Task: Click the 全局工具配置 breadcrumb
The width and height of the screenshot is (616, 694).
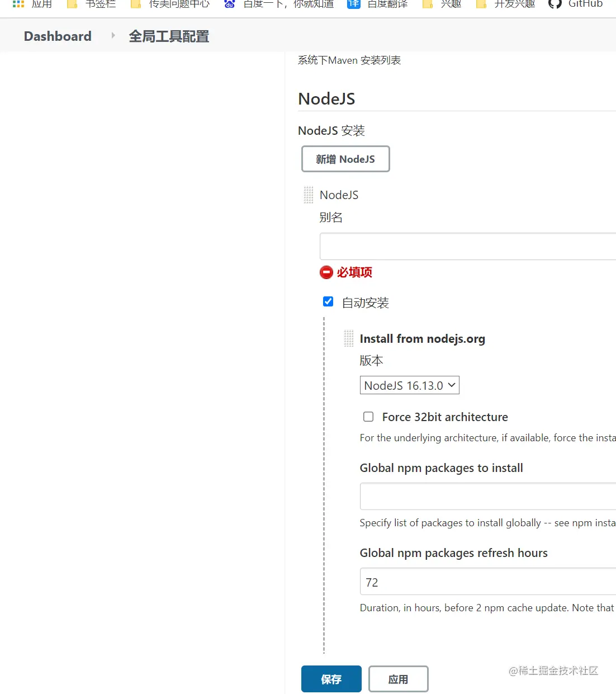Action: point(169,36)
